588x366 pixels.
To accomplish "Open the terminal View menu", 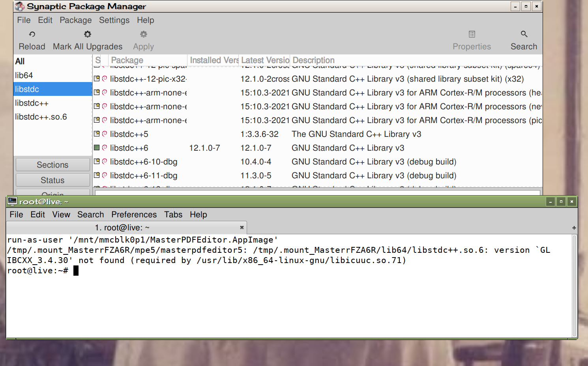I will 61,215.
